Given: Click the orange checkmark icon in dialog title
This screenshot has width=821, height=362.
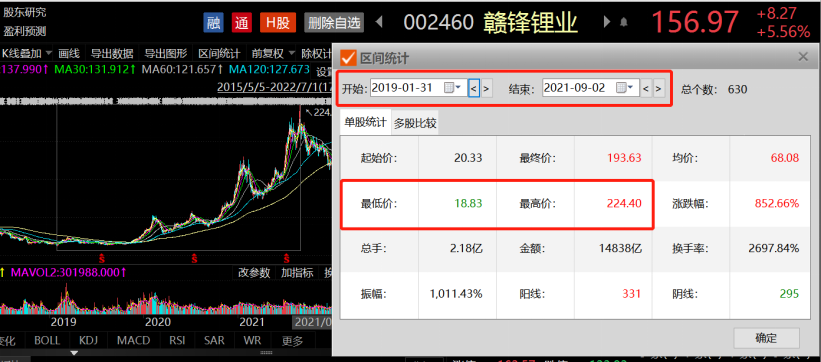Looking at the screenshot, I should point(348,58).
